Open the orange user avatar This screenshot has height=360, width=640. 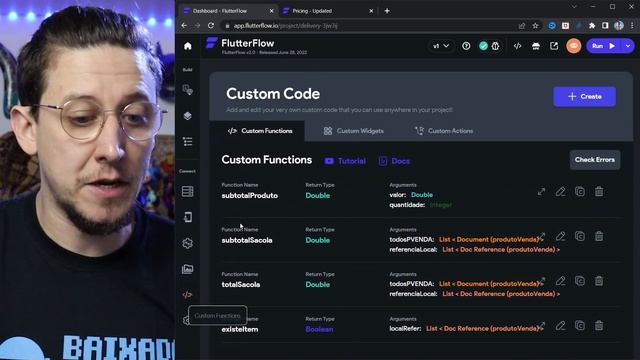coord(573,46)
